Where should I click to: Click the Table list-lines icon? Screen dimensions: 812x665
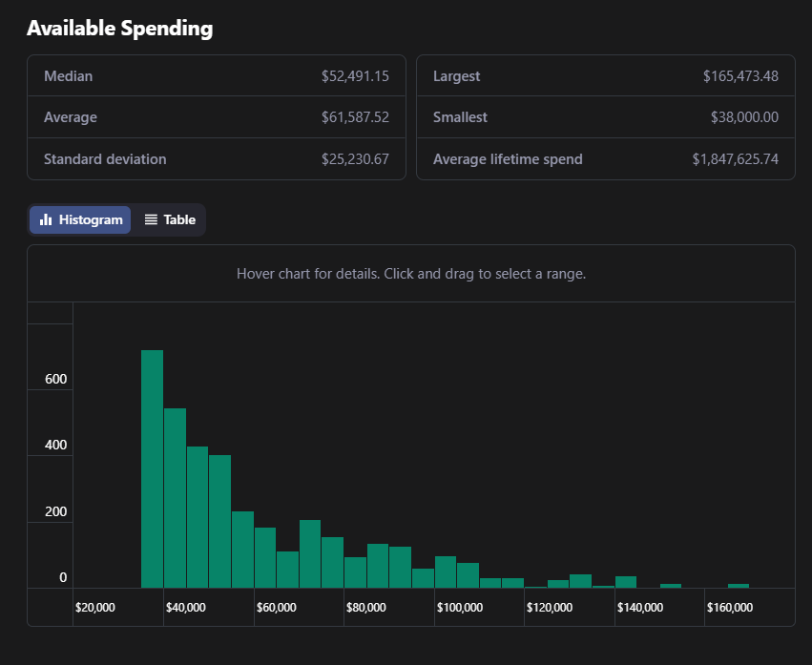[151, 220]
